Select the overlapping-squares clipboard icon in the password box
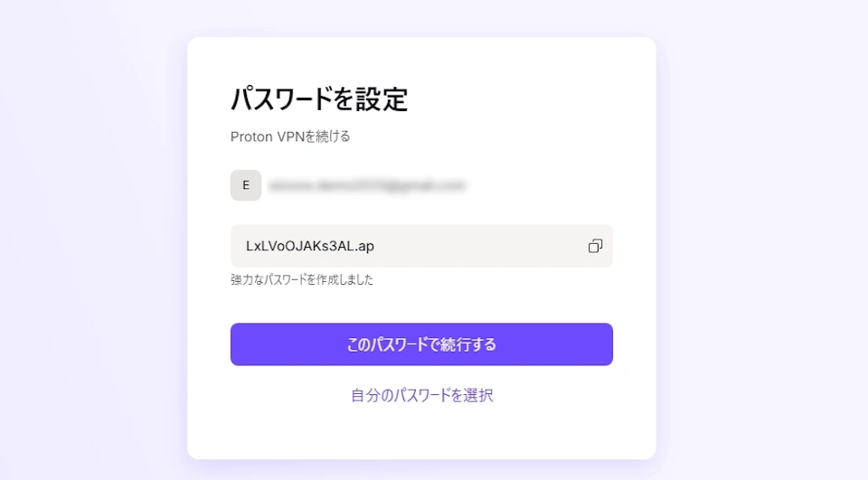This screenshot has height=480, width=868. (x=595, y=246)
